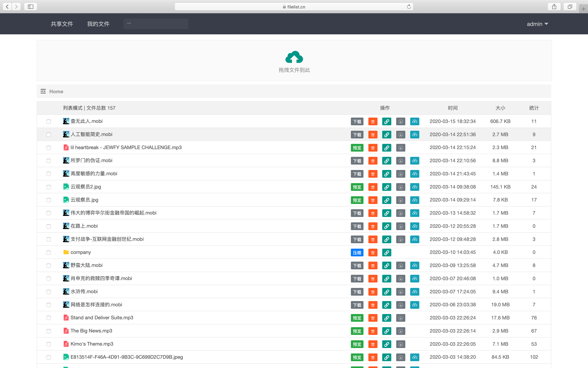The image size is (588, 368).
Task: Tick checkbox for E813514F jpeg file
Action: pyautogui.click(x=49, y=357)
